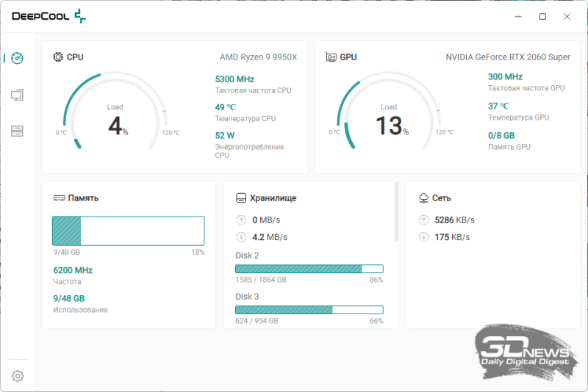Open the dashboard gauge sidebar icon

[17, 58]
